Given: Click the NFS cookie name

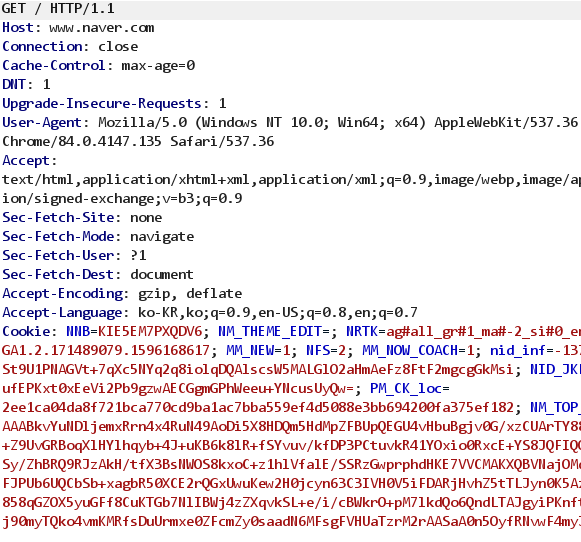Looking at the screenshot, I should point(318,350).
